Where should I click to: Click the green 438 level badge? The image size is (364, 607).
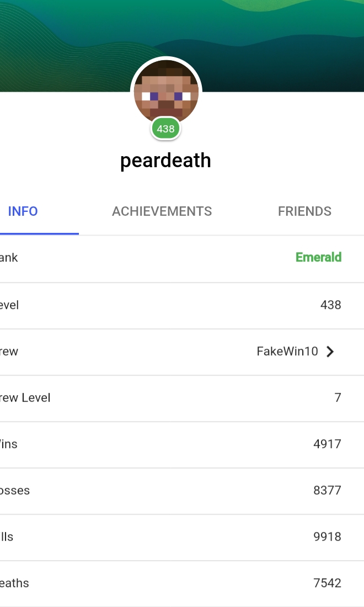[x=165, y=129]
